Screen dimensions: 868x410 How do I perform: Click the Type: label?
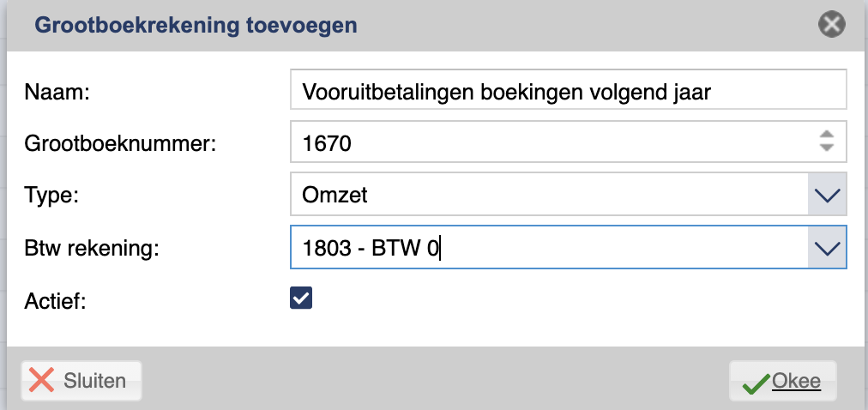tap(51, 196)
